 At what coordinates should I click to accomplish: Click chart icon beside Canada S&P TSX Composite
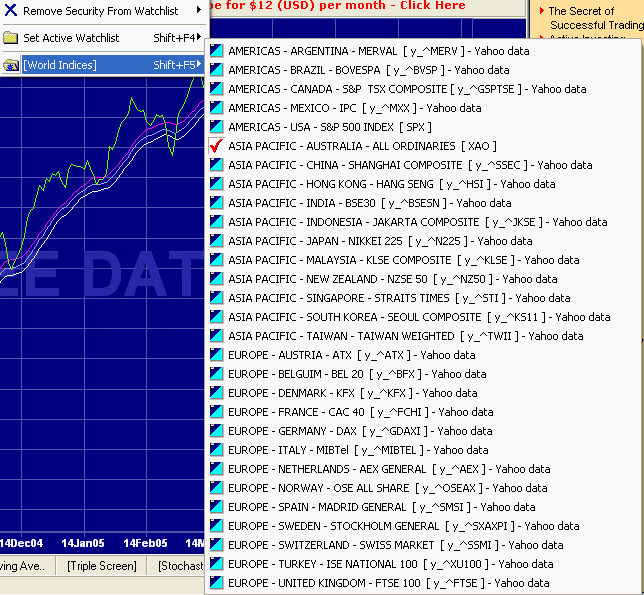pos(216,89)
